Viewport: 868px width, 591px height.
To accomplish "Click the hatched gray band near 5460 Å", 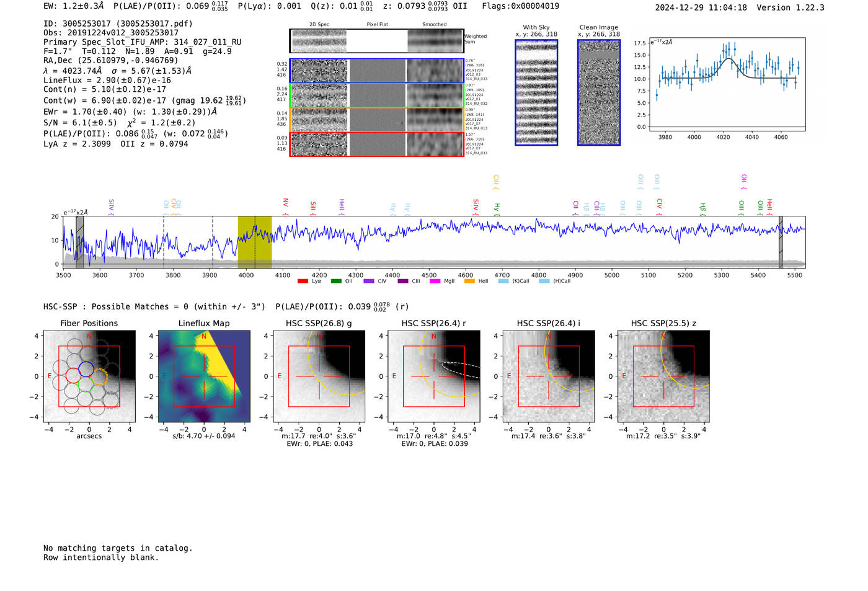I will [781, 242].
